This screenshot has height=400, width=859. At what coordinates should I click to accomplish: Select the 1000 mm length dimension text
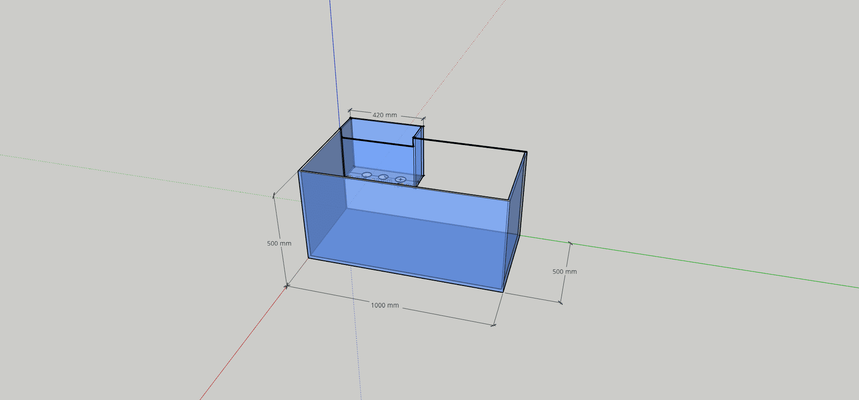click(x=384, y=304)
